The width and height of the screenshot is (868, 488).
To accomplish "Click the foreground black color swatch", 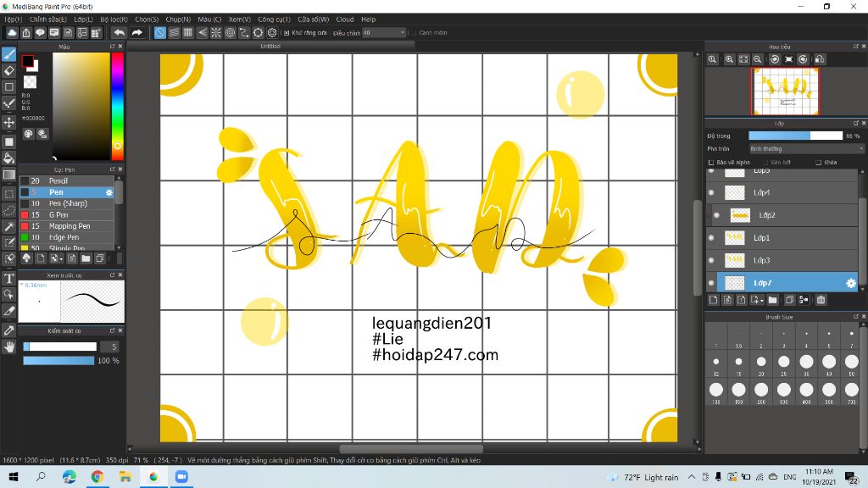I will point(27,60).
